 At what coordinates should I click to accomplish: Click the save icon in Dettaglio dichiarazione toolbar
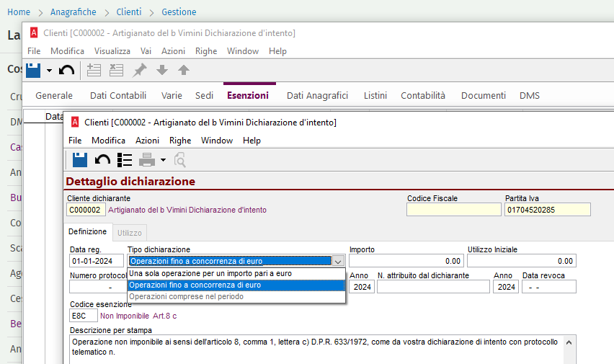80,160
